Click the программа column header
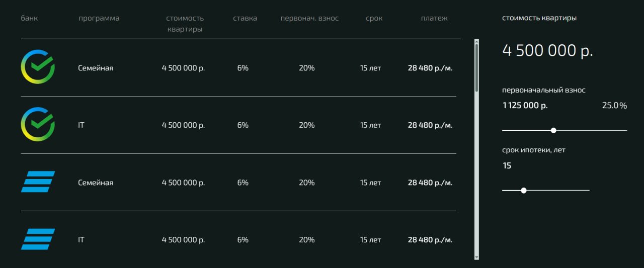The width and height of the screenshot is (644, 268). pos(99,19)
